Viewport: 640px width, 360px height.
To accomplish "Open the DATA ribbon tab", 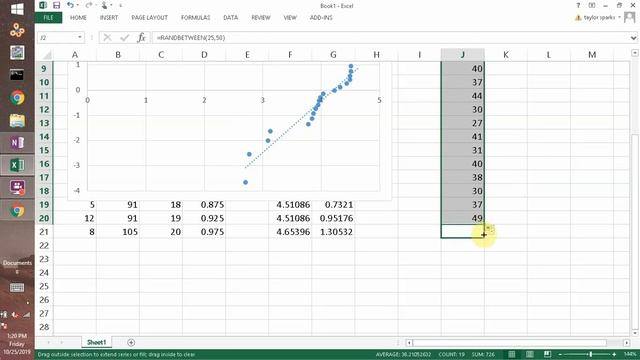I will [x=230, y=18].
